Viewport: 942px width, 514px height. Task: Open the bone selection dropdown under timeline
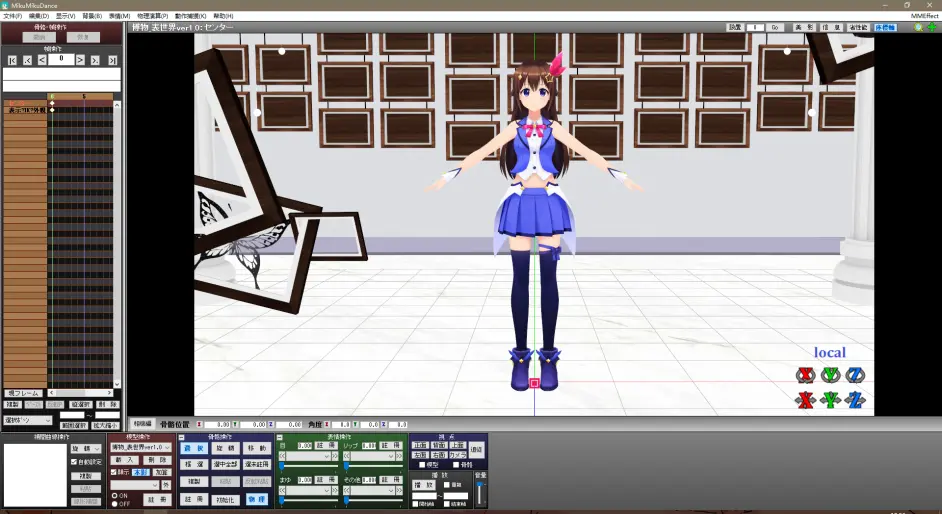(28, 420)
